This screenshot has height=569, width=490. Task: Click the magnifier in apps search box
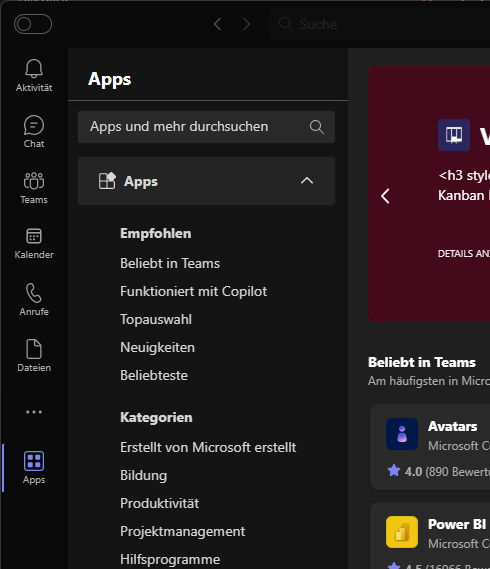coord(317,127)
